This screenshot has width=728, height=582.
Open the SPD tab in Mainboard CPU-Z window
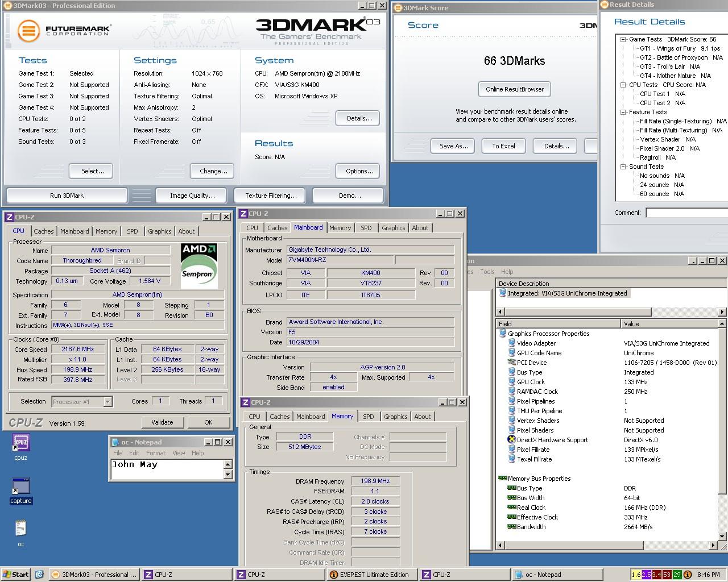[366, 228]
